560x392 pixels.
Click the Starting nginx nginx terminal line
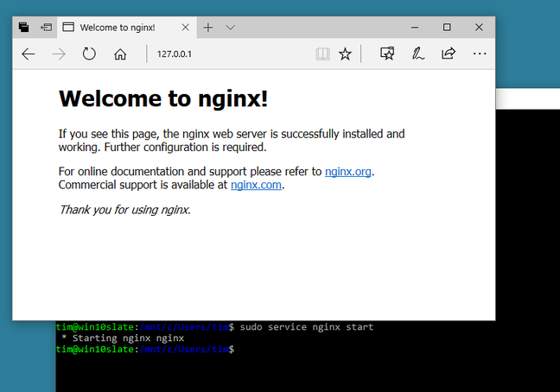(x=123, y=338)
